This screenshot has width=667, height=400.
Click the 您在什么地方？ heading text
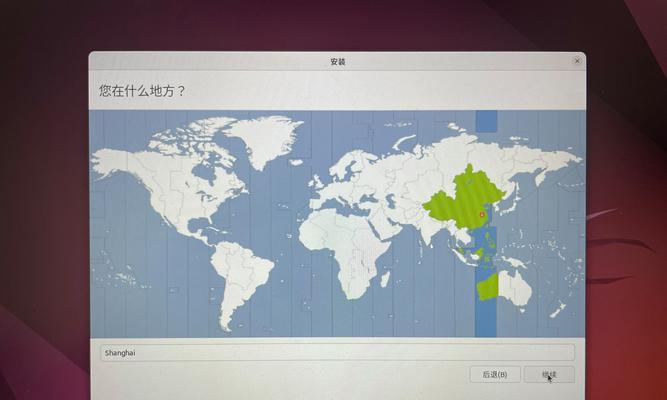[x=143, y=91]
